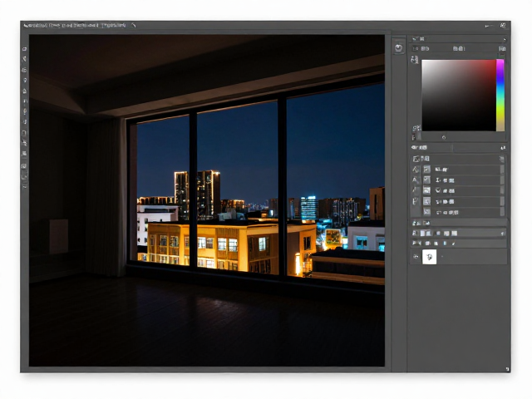Click the vertical rainbow hue strip

pos(500,96)
